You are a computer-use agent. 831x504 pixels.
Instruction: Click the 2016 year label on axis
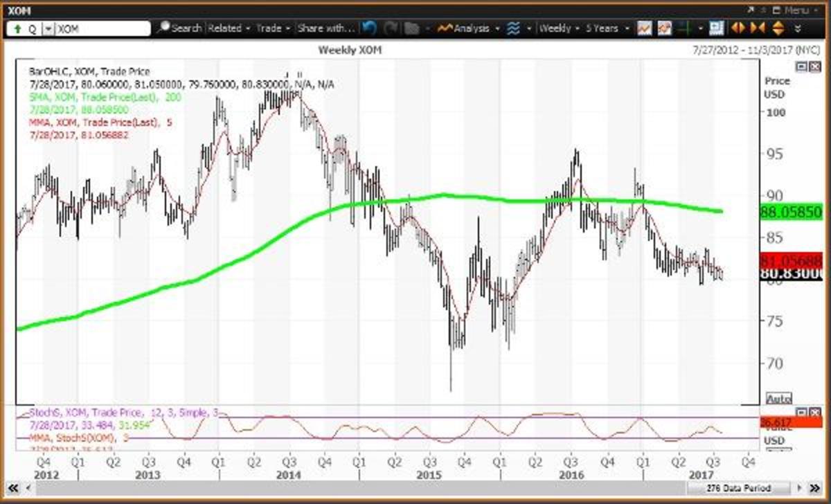click(x=570, y=475)
